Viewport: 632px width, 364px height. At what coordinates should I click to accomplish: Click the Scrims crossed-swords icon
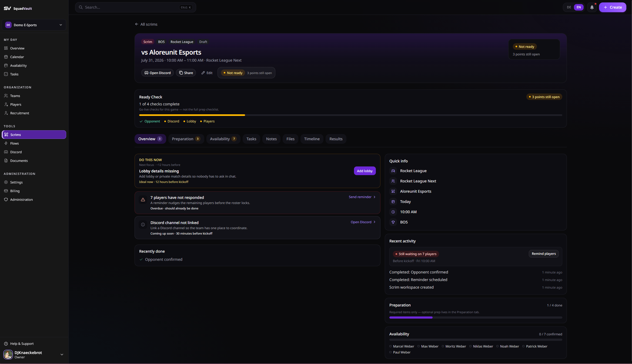tap(6, 135)
